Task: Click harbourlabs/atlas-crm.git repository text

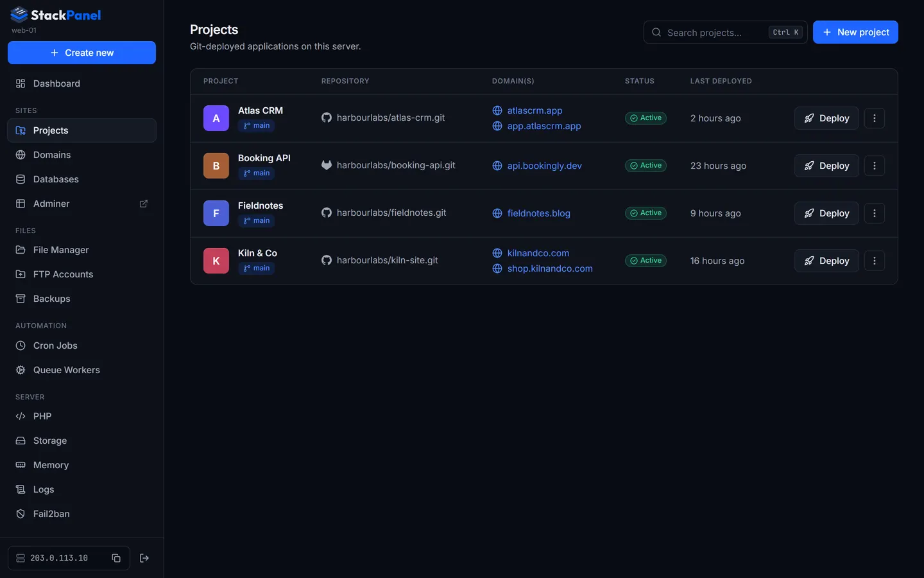Action: tap(390, 118)
